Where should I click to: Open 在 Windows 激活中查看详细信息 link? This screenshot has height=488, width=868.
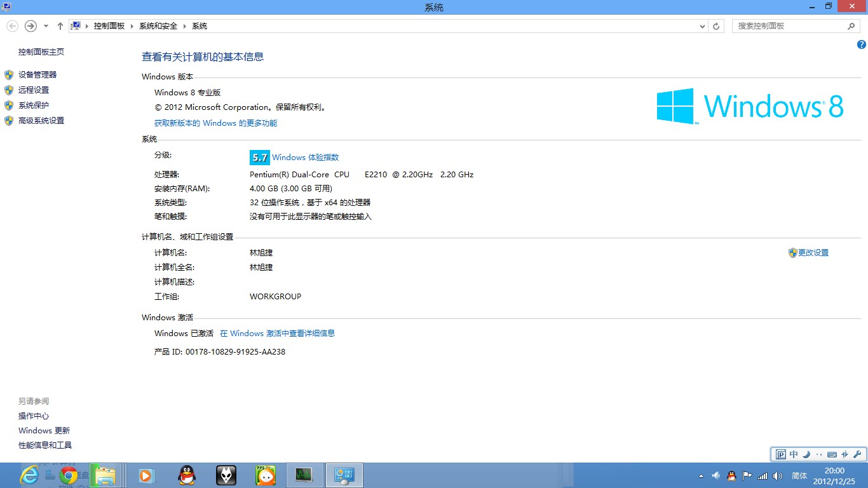tap(277, 334)
